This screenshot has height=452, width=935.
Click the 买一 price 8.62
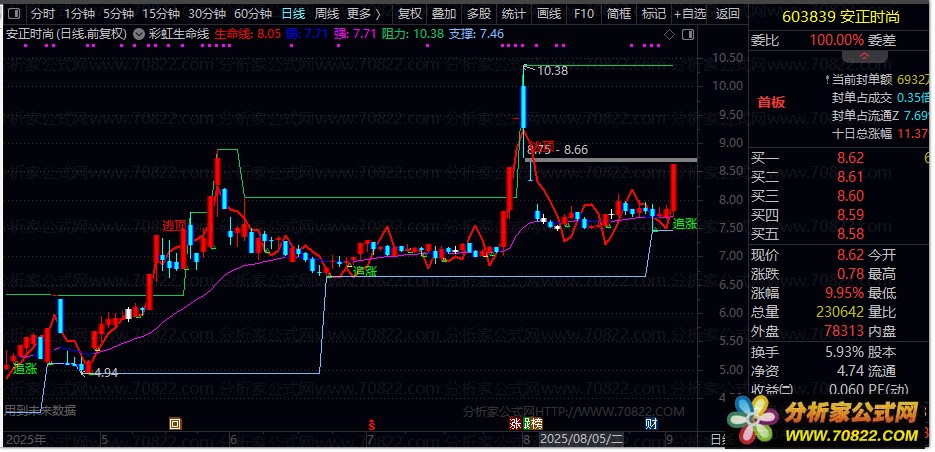[x=850, y=158]
